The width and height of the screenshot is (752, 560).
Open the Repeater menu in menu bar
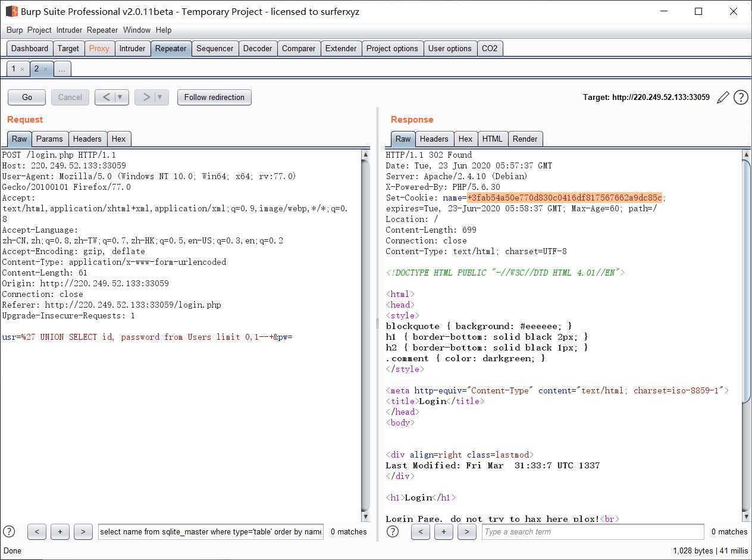click(102, 30)
